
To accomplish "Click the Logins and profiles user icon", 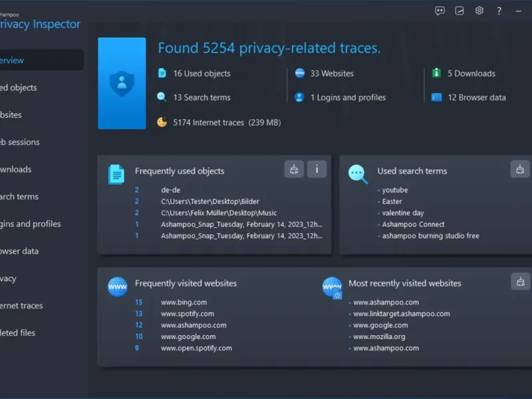I will pyautogui.click(x=299, y=97).
